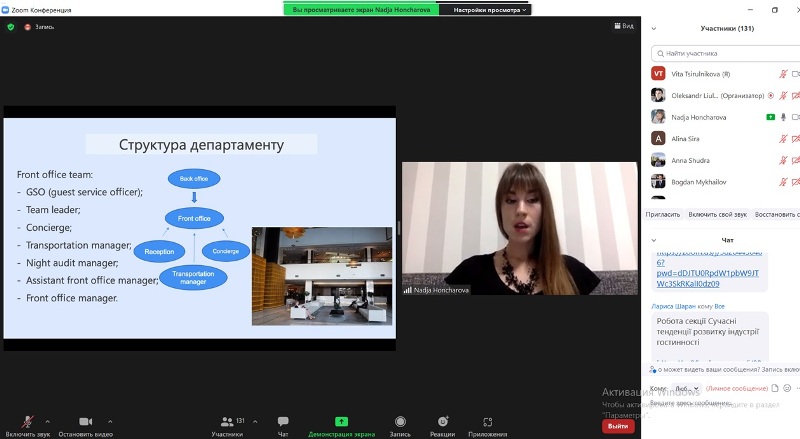This screenshot has width=800, height=439.
Task: Click the Concierge oval on slide
Action: [226, 251]
